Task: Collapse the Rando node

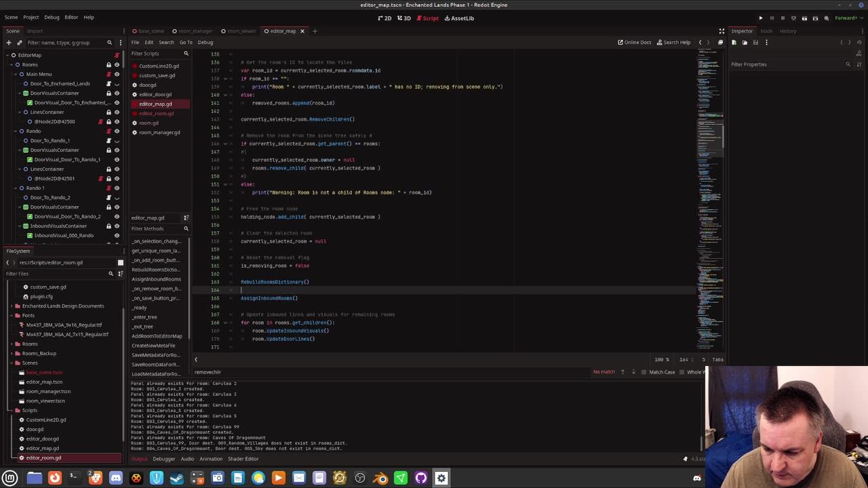Action: click(x=14, y=131)
